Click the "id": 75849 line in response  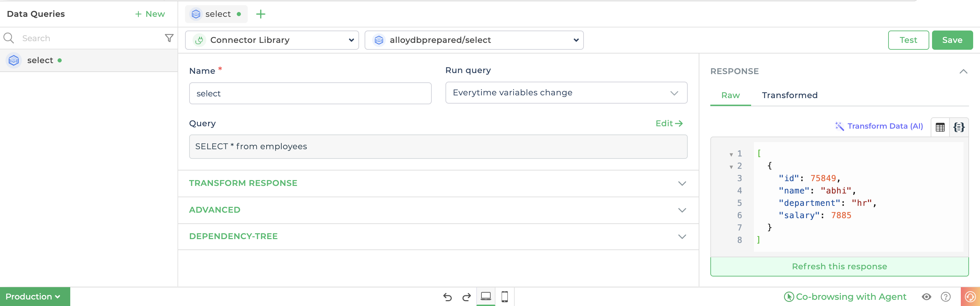tap(810, 178)
